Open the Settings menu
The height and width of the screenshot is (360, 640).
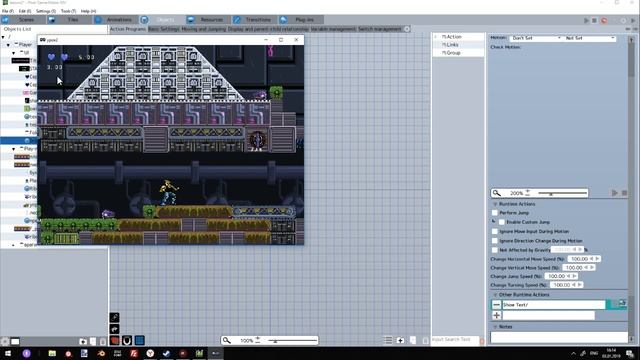tap(46, 11)
